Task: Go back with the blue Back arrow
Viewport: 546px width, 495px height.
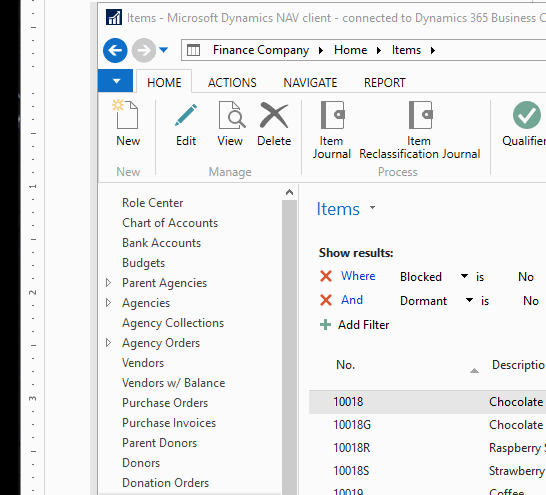Action: pyautogui.click(x=115, y=50)
